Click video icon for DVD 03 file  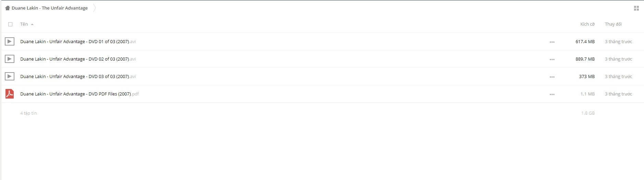tap(10, 76)
